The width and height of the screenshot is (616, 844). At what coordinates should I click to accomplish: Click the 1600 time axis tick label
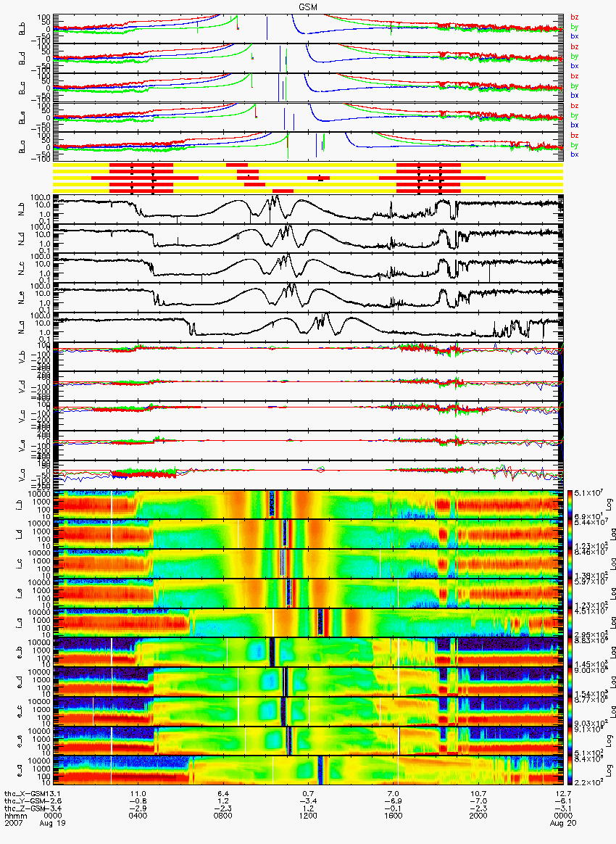[x=394, y=816]
